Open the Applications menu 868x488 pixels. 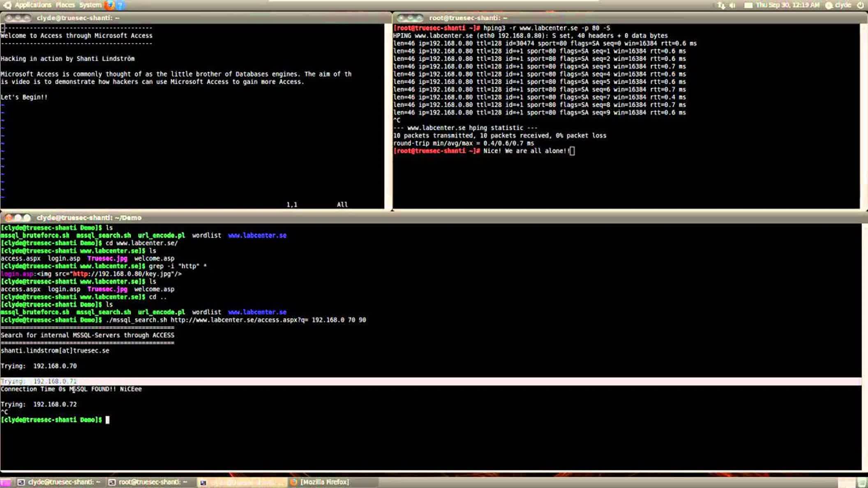click(33, 5)
